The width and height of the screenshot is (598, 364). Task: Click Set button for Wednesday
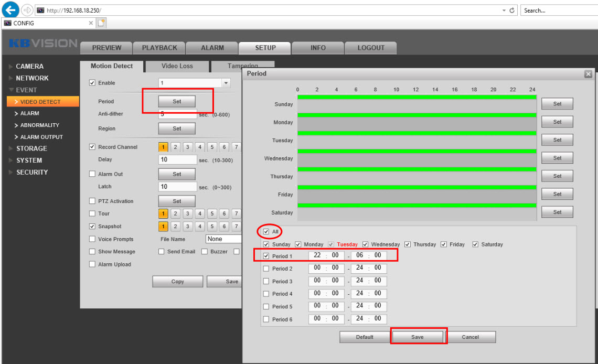click(x=557, y=158)
